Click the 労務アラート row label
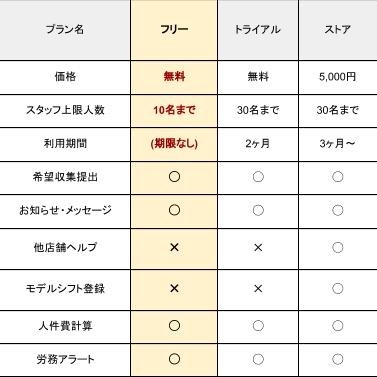The width and height of the screenshot is (377, 377). tap(65, 359)
